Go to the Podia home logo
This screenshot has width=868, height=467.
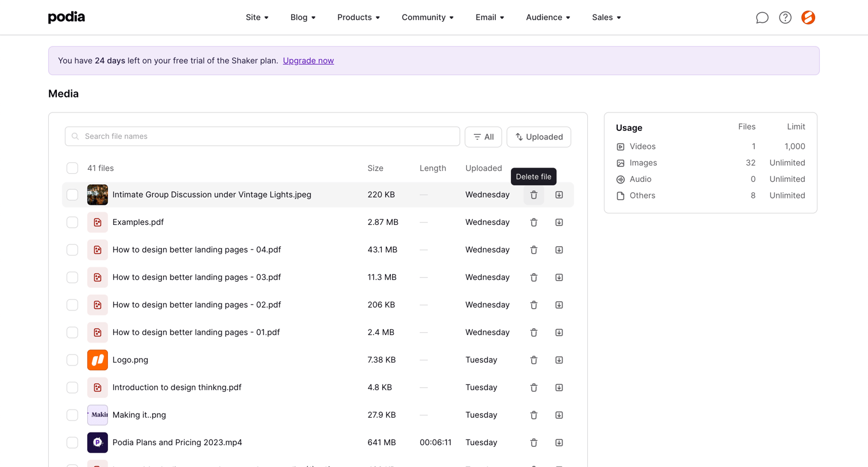67,17
